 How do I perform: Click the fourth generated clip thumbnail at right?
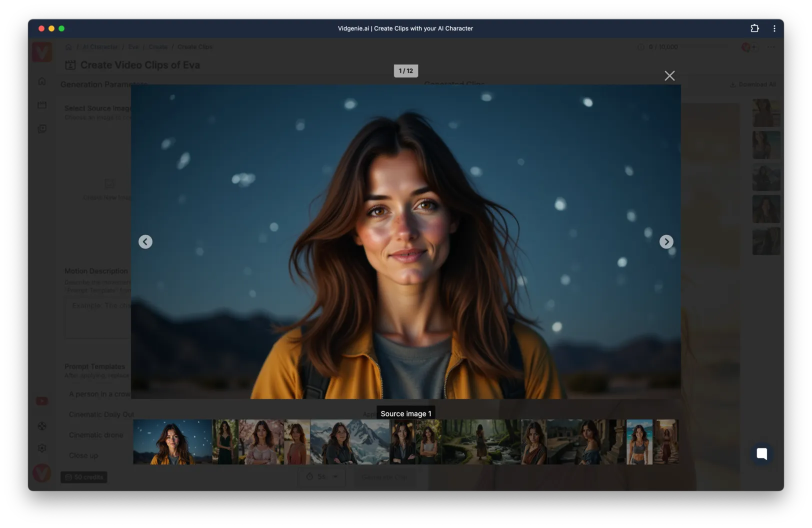click(766, 209)
